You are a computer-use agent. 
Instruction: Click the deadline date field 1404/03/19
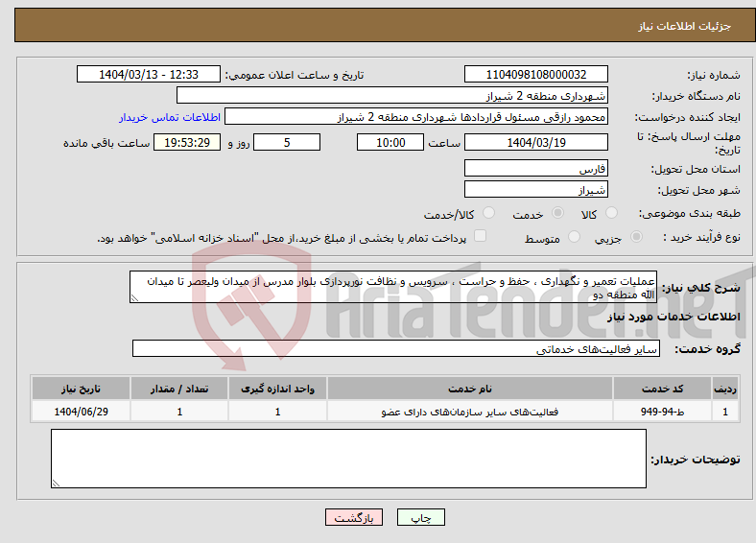[535, 142]
